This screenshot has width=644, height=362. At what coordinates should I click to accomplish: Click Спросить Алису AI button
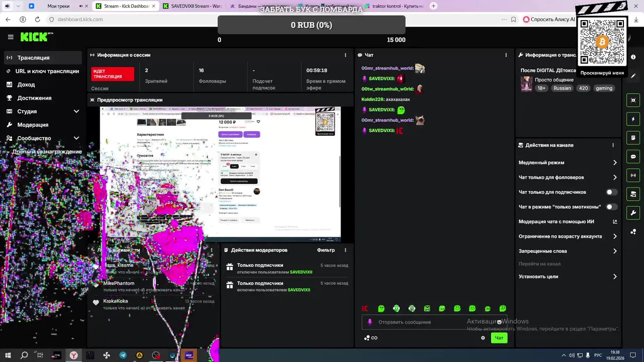(x=549, y=19)
